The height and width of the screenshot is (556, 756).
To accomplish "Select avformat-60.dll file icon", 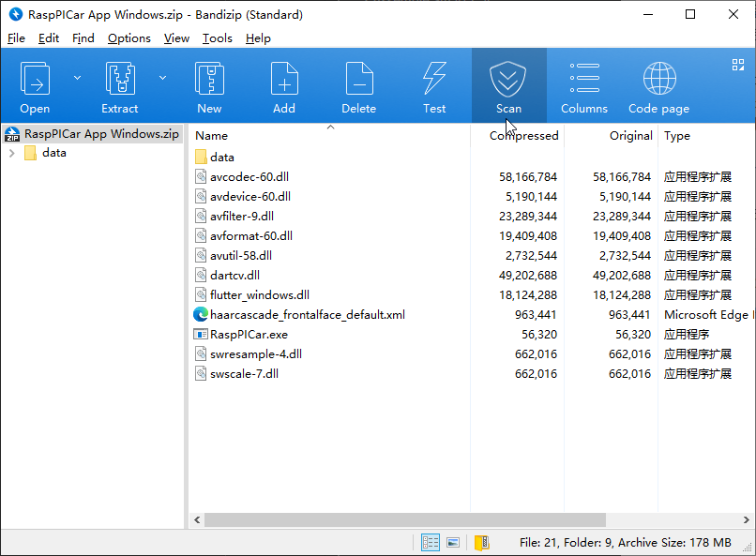I will coord(201,236).
